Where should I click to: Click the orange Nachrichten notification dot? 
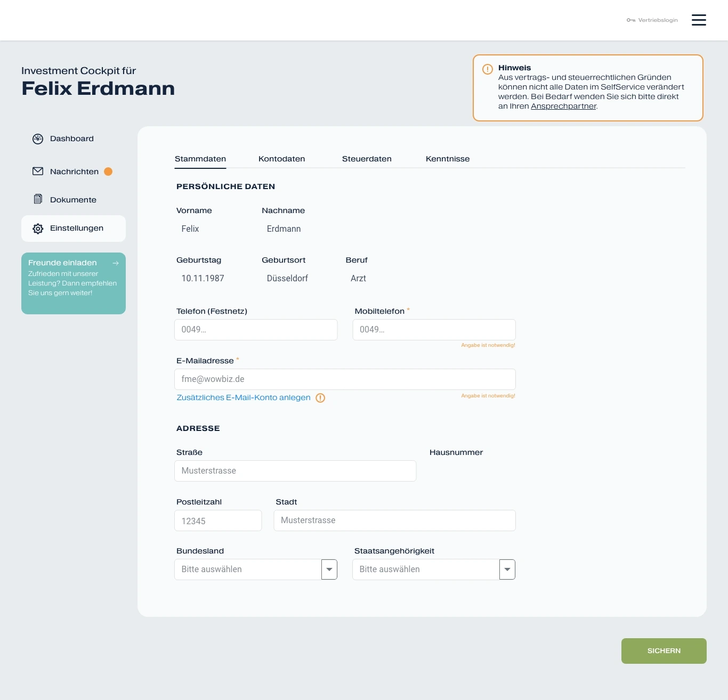108,172
